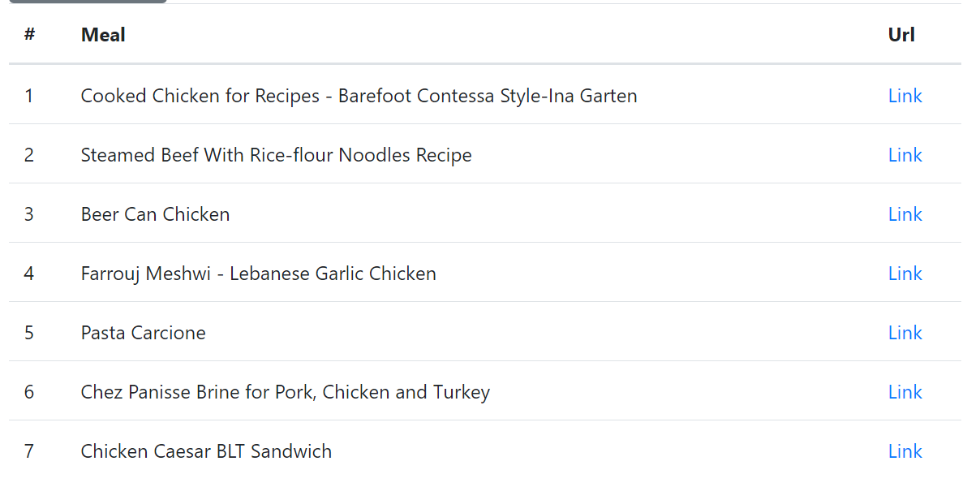The width and height of the screenshot is (980, 500).
Task: Click row number 1 in the table
Action: click(29, 96)
